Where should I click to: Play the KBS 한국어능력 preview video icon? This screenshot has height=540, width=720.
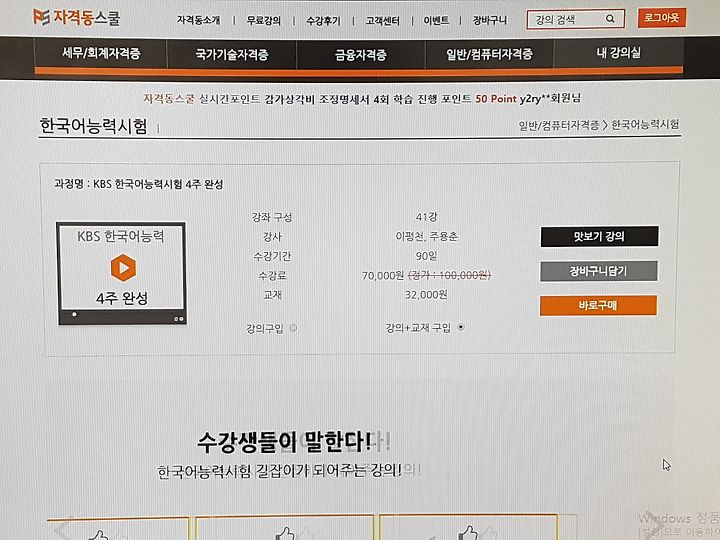[123, 268]
